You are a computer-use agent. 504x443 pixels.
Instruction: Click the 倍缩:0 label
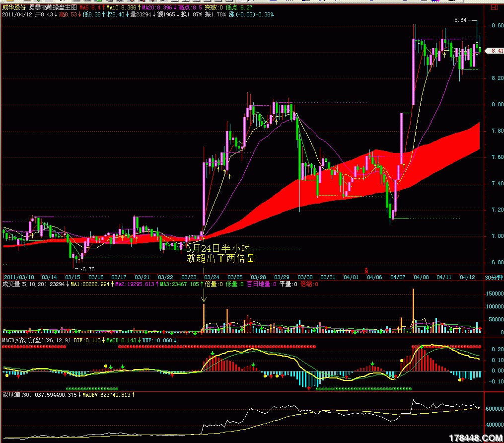pos(309,284)
